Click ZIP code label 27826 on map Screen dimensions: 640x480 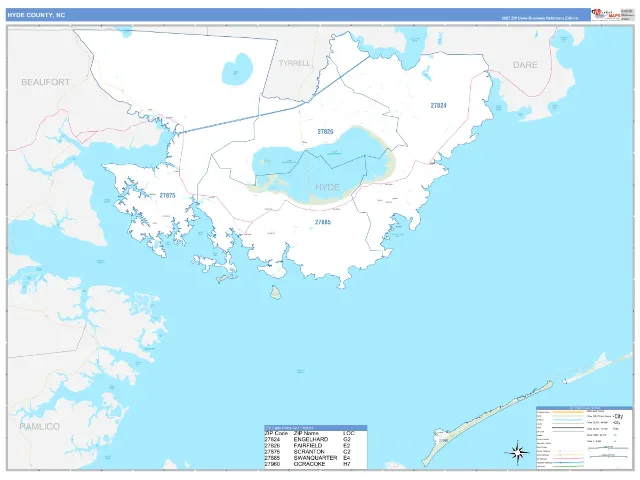tap(325, 131)
